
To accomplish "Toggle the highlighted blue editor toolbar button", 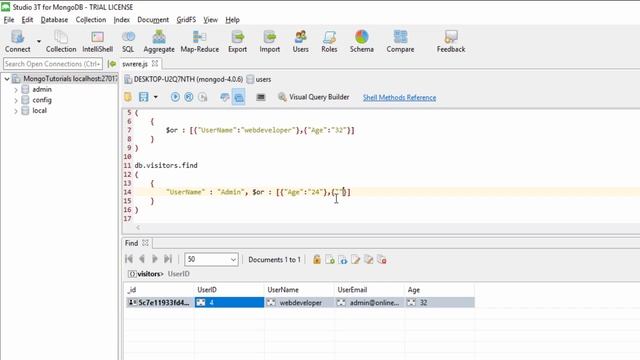I will [239, 97].
